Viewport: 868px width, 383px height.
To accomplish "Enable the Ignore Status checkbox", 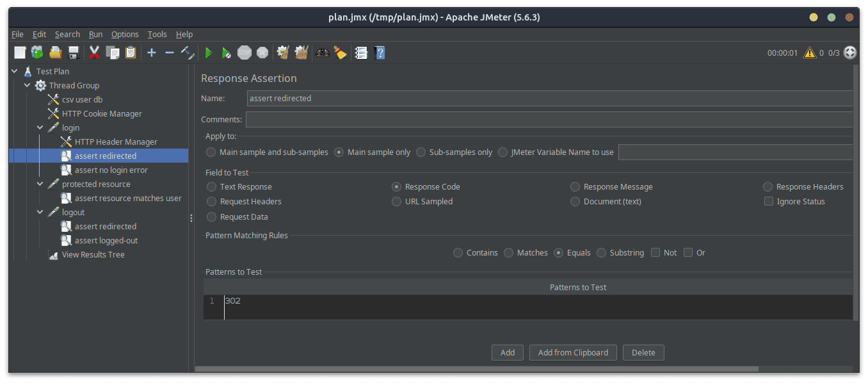I will point(768,202).
